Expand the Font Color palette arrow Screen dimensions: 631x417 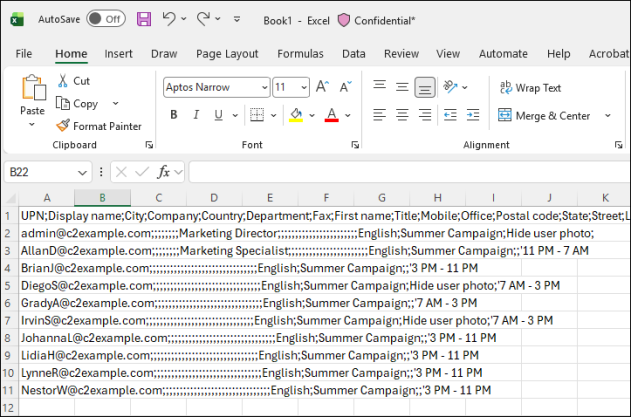click(x=348, y=116)
